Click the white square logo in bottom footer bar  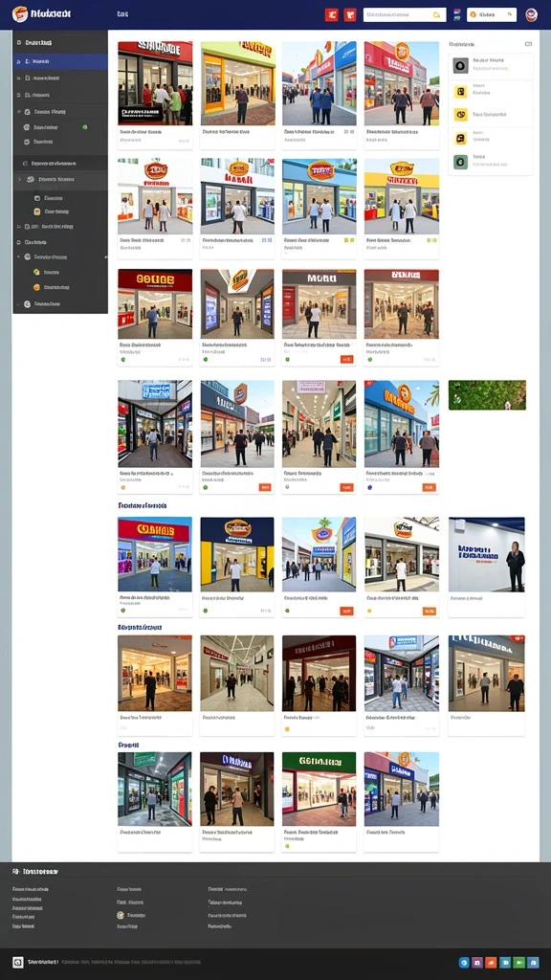18,963
